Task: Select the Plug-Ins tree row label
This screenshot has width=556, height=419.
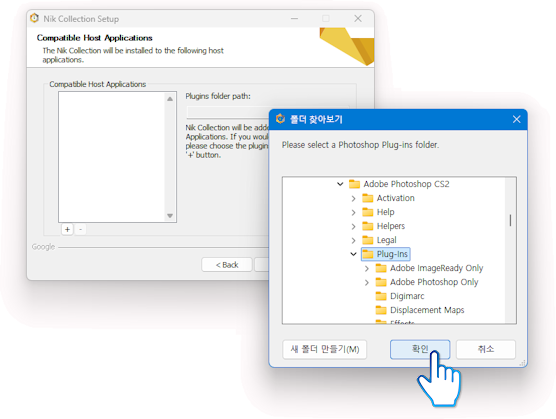Action: pos(392,254)
